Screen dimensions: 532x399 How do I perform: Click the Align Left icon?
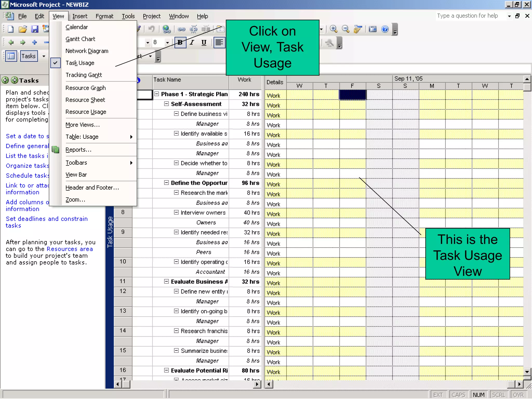[219, 42]
